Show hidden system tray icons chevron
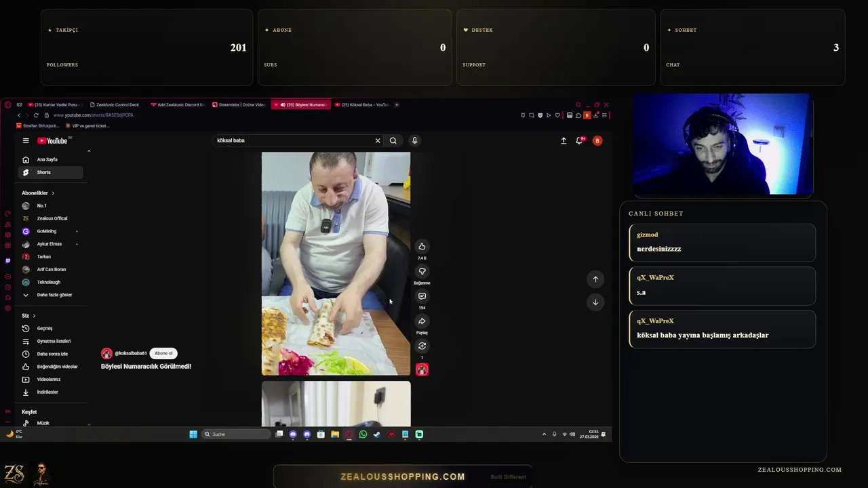This screenshot has height=488, width=868. click(x=544, y=434)
